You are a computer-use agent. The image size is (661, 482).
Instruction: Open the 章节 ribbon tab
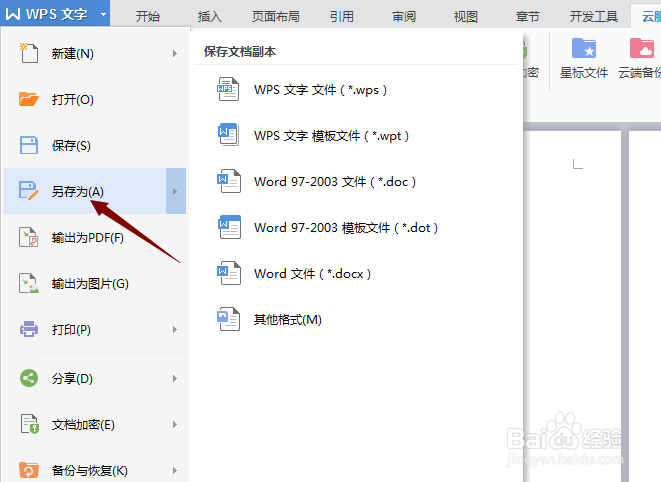(527, 16)
